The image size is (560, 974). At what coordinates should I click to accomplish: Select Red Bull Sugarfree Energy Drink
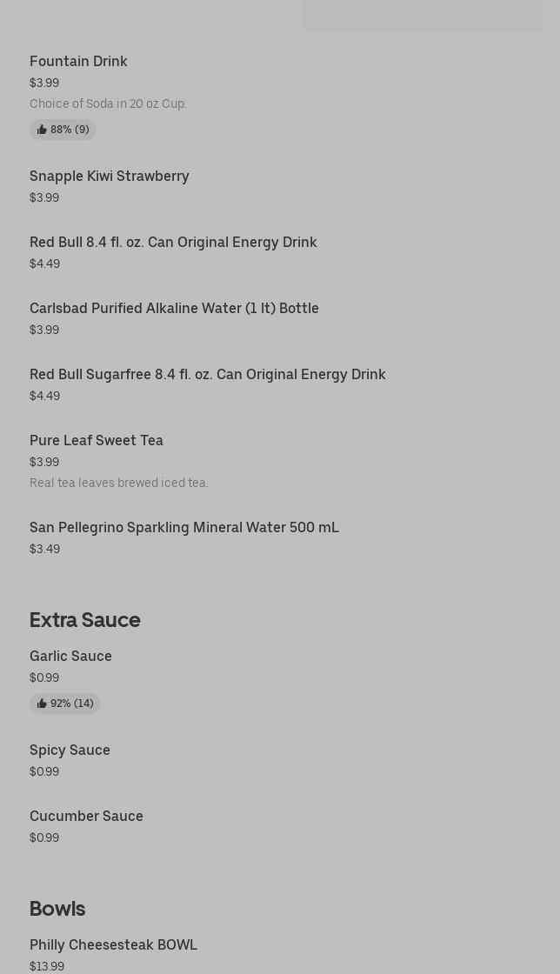coord(207,374)
